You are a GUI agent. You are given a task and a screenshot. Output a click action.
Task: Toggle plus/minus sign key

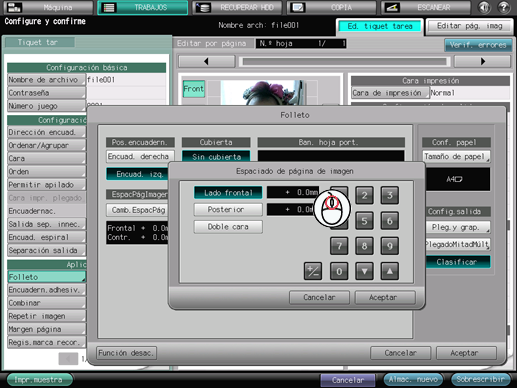313,271
